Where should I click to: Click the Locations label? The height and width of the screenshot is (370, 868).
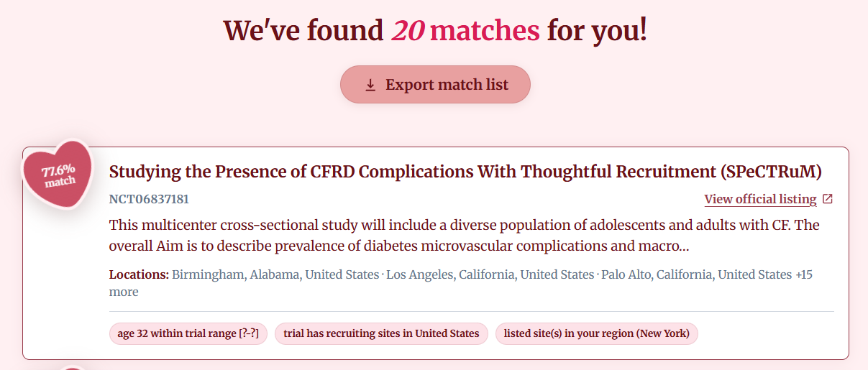[x=139, y=274]
